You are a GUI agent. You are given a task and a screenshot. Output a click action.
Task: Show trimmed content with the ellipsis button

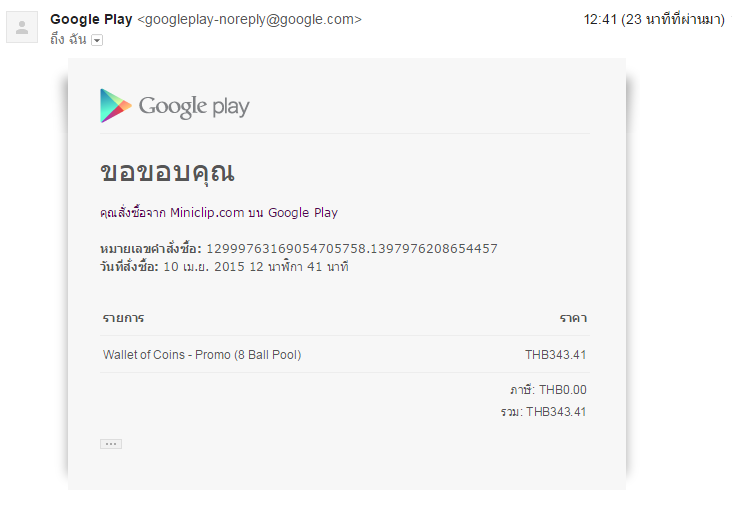[111, 443]
